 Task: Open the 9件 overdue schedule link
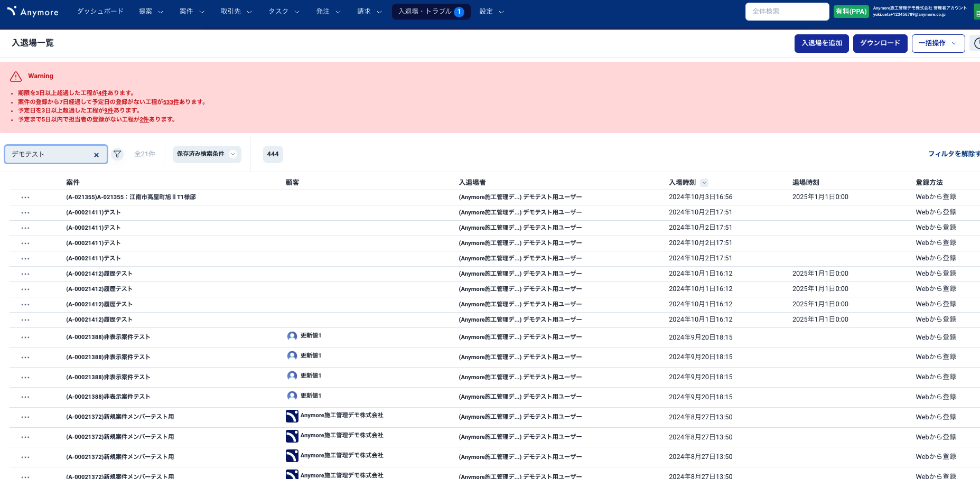[109, 111]
